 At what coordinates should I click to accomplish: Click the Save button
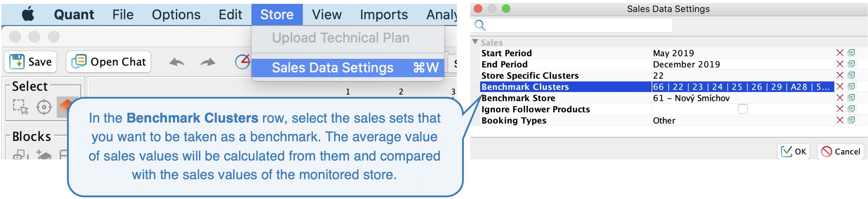tap(31, 62)
